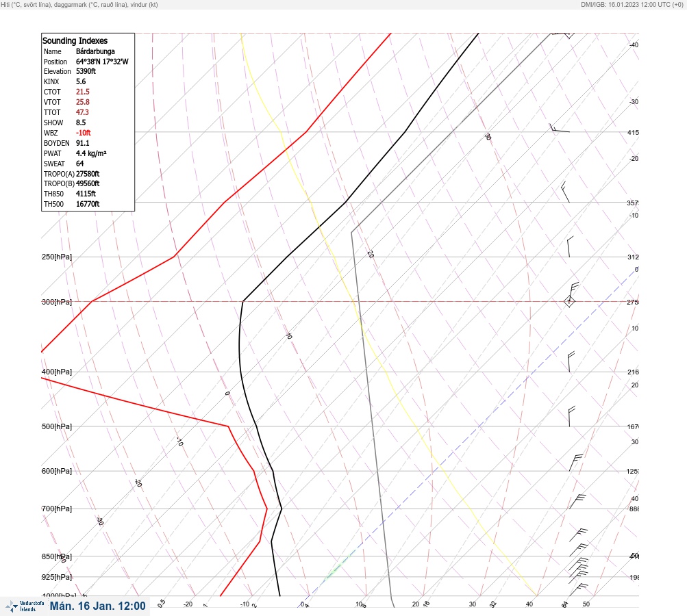The height and width of the screenshot is (616, 687).
Task: Click the diamond tropopause marker at 300 hPa
Action: click(569, 301)
